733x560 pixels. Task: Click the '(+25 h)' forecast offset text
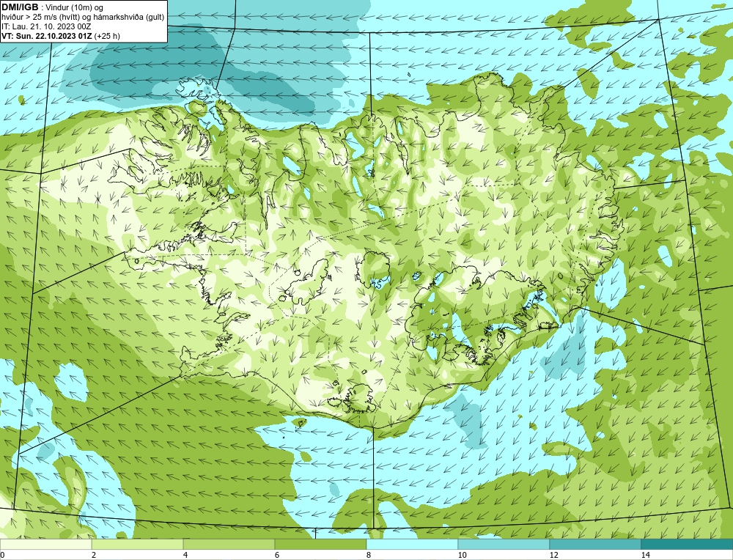coord(107,36)
